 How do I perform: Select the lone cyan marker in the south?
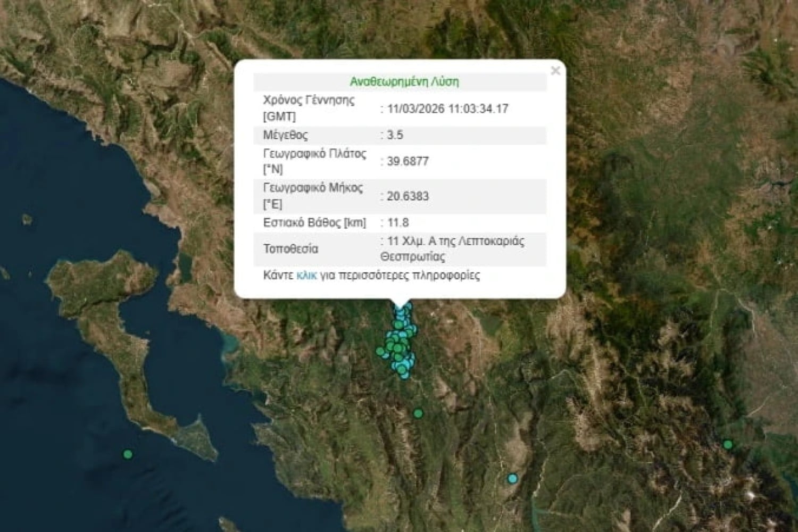click(512, 479)
